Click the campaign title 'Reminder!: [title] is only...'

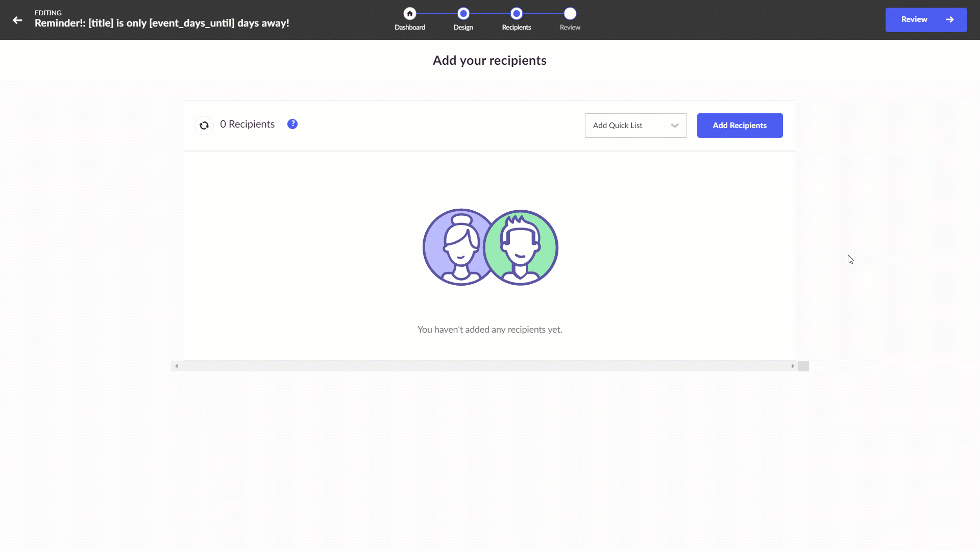[162, 23]
